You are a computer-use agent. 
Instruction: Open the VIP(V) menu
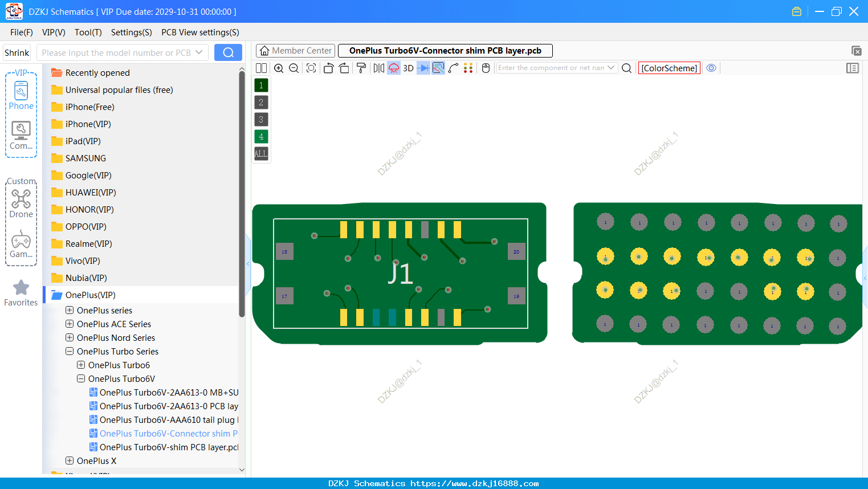(54, 32)
